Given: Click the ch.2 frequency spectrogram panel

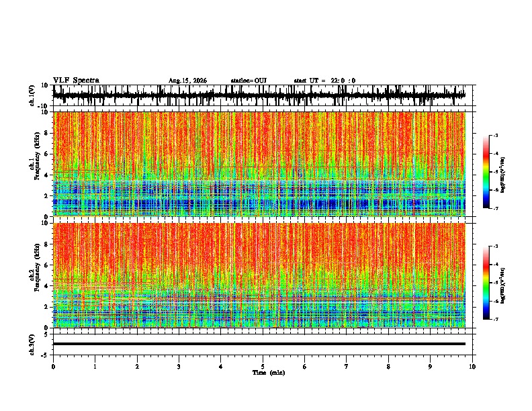Looking at the screenshot, I should tap(259, 275).
